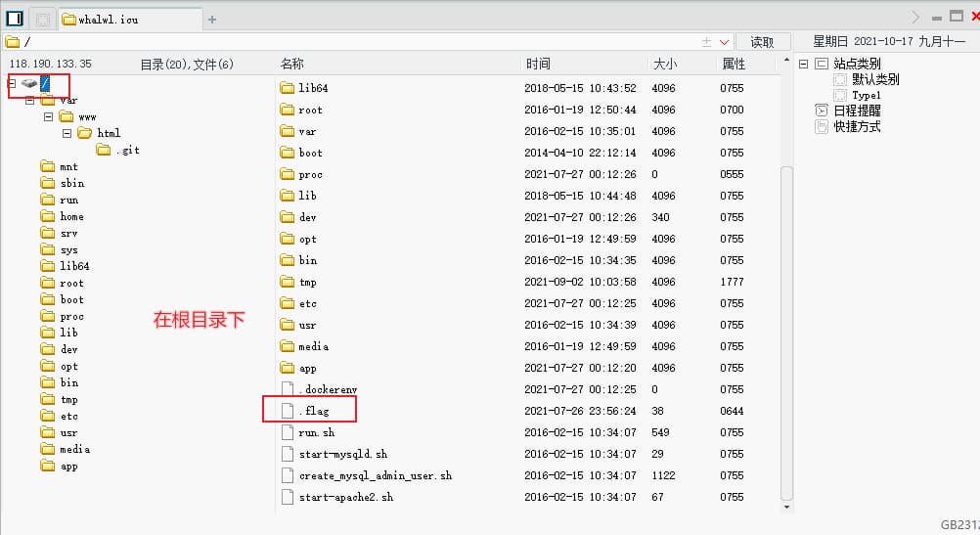Collapse the www tree node

[48, 116]
